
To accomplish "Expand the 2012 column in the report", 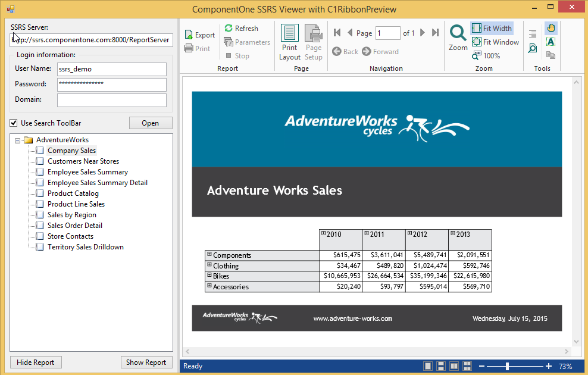I will point(409,233).
